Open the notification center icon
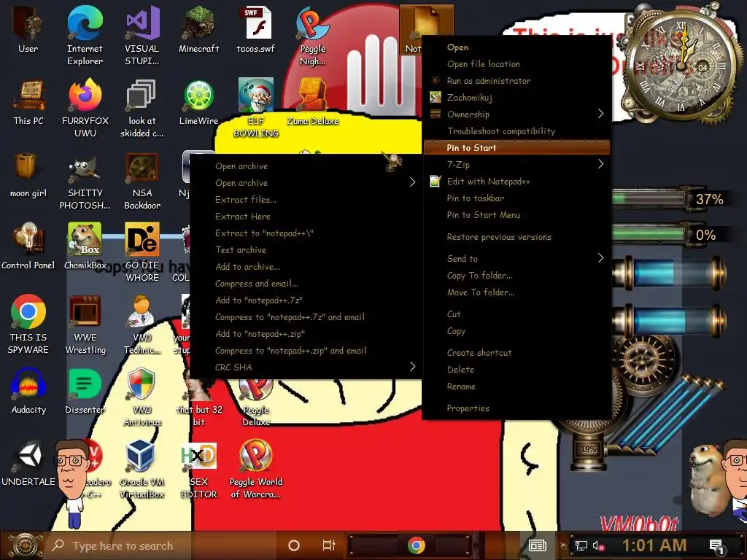747x560 pixels. 716,547
